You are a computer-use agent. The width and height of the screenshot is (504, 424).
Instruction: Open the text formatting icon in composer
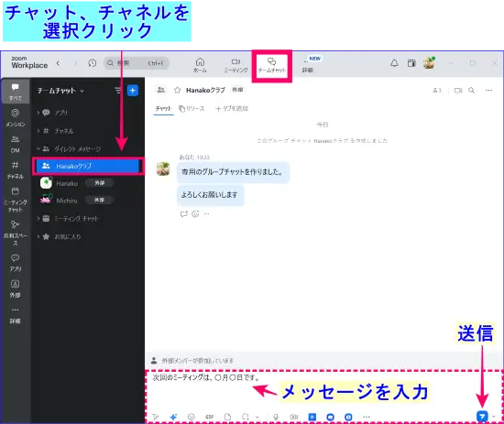tap(156, 417)
